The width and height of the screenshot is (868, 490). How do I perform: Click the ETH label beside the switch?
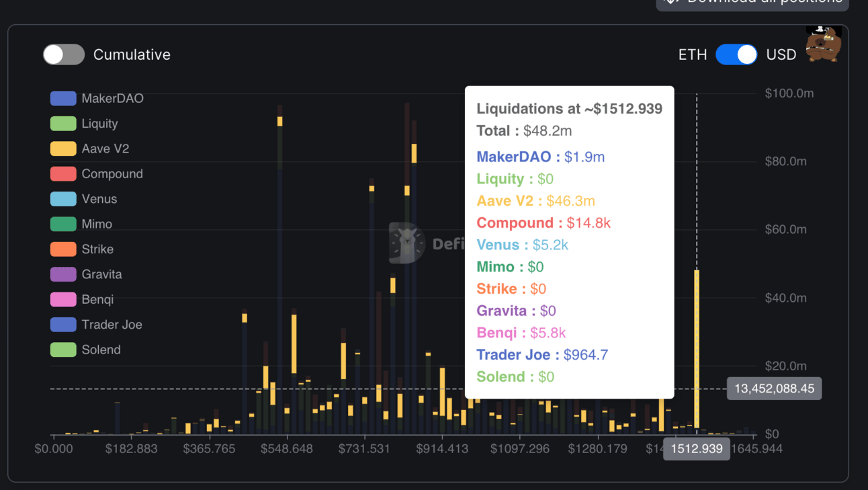(x=693, y=55)
